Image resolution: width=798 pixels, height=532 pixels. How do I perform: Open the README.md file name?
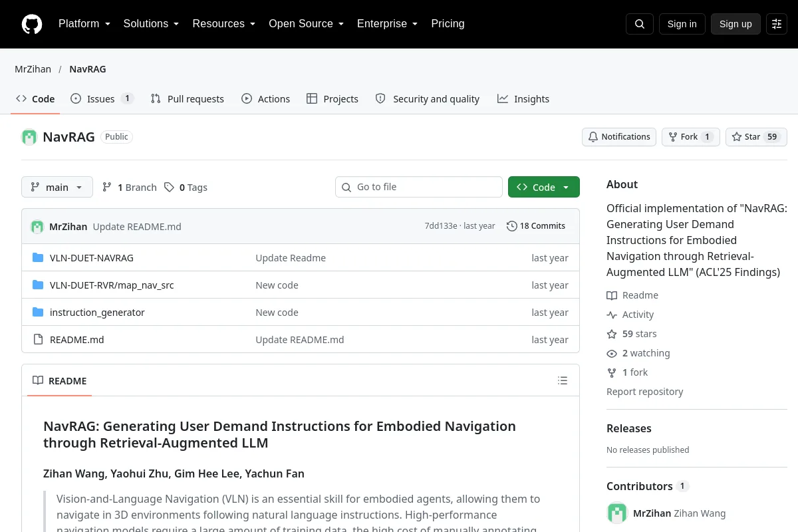[x=77, y=340]
